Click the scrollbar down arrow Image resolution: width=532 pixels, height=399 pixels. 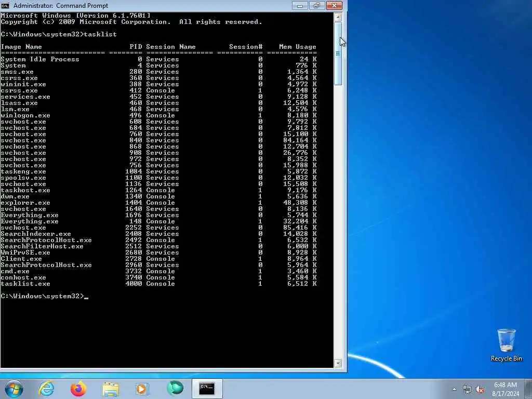[338, 363]
